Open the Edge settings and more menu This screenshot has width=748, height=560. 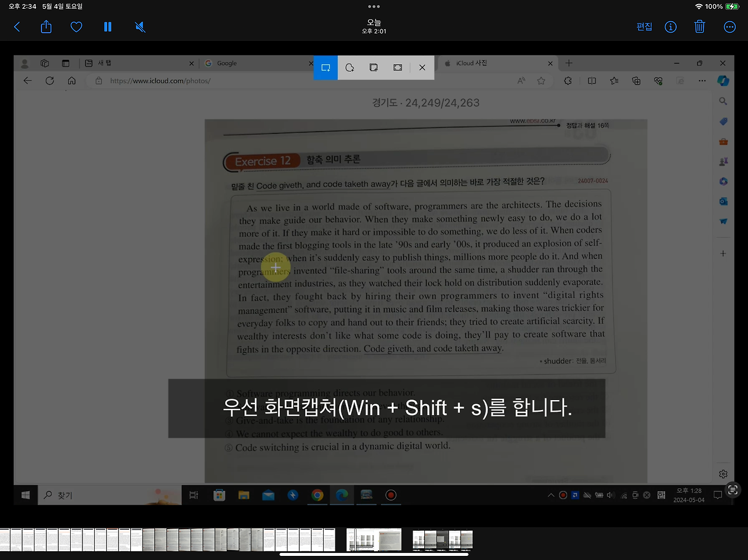point(702,81)
